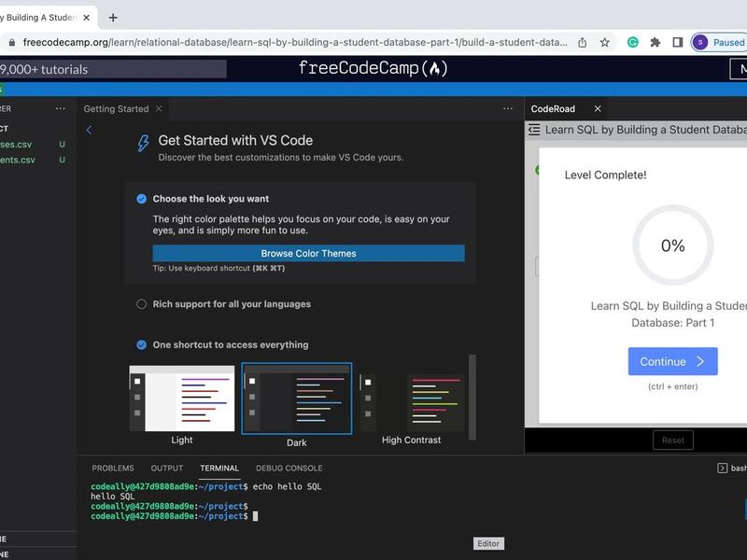The height and width of the screenshot is (560, 747).
Task: Click the search 9,000+ tutorials field
Action: pyautogui.click(x=112, y=69)
